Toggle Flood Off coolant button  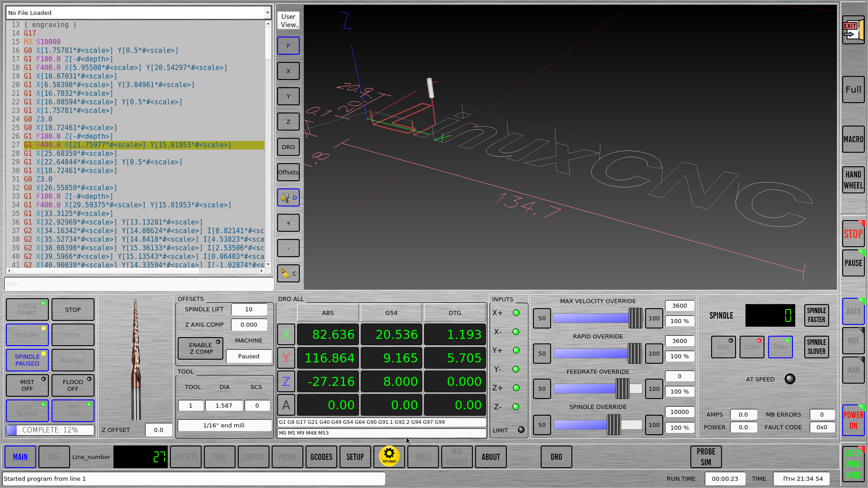pos(73,385)
